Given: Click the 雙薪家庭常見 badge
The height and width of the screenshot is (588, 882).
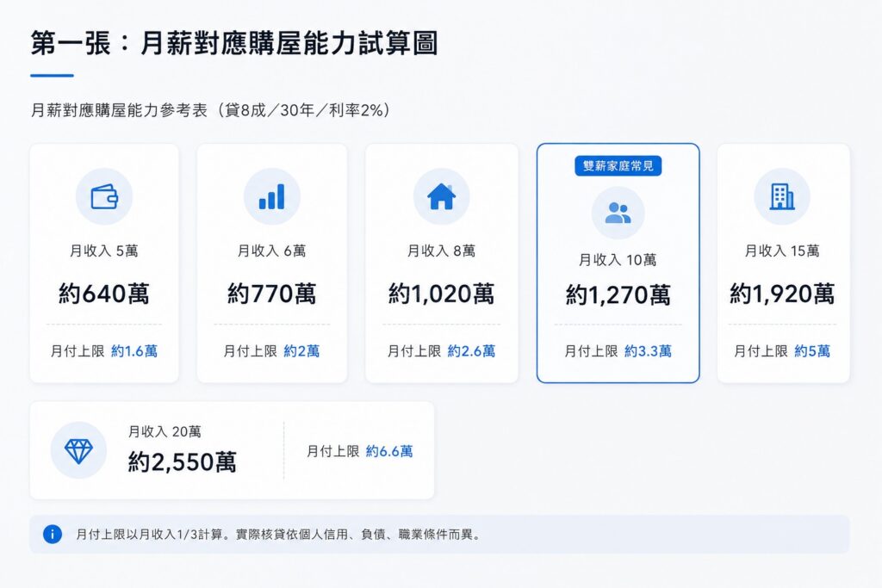Looking at the screenshot, I should [618, 166].
